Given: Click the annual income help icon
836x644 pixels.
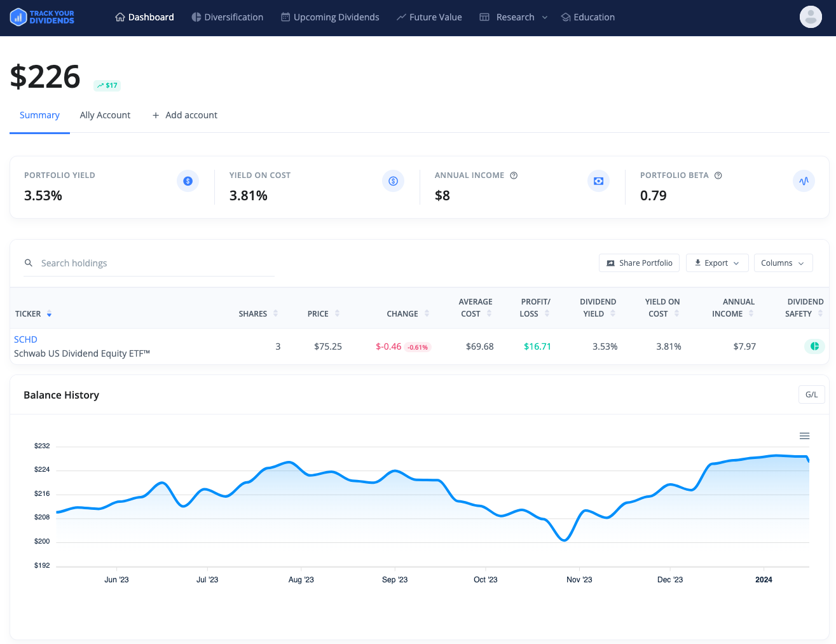Looking at the screenshot, I should point(514,175).
